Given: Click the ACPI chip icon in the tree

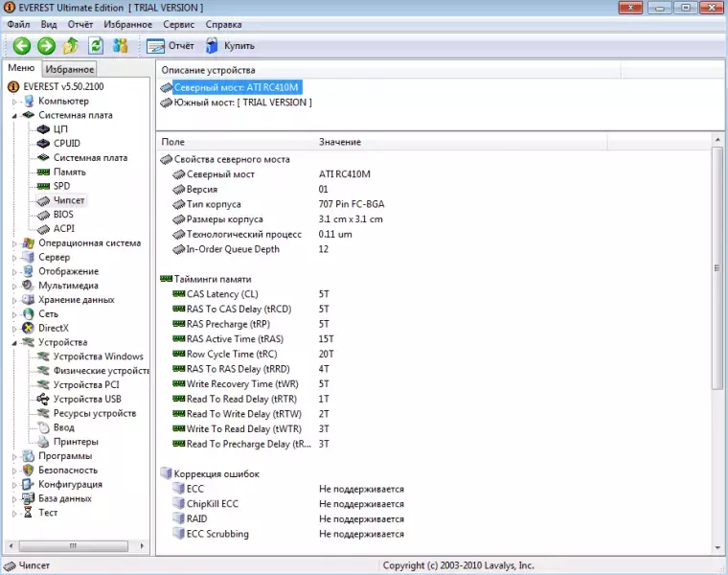Looking at the screenshot, I should pyautogui.click(x=43, y=229).
